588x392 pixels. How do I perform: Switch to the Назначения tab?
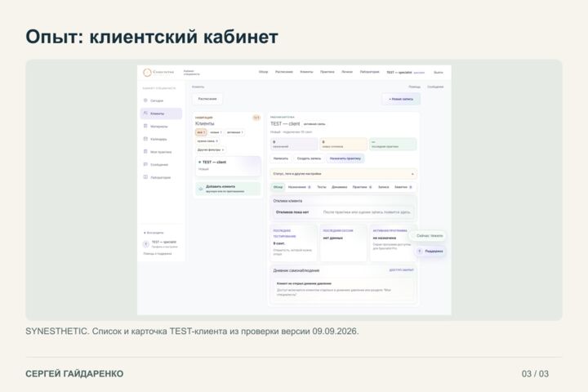[x=299, y=187]
